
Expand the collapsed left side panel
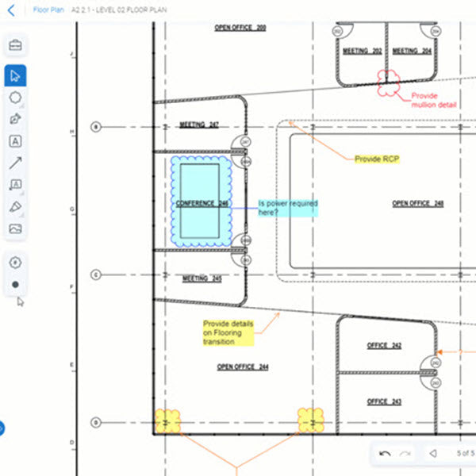point(2,428)
